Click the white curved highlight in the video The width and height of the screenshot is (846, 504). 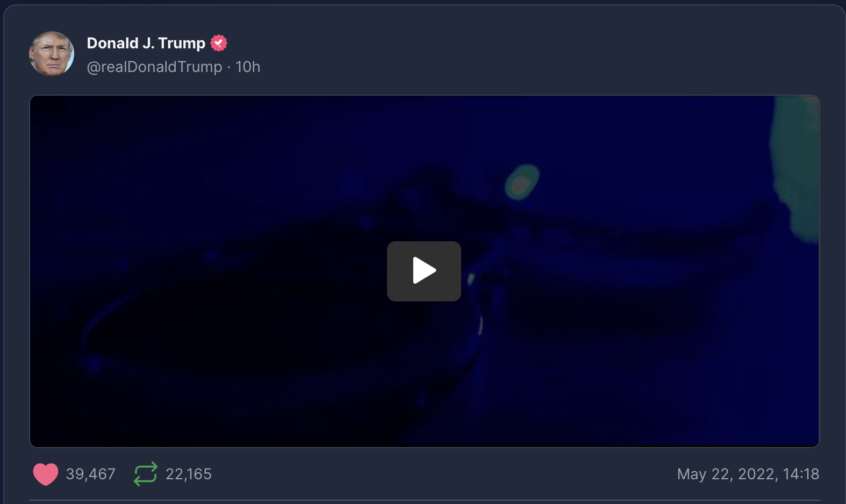pyautogui.click(x=480, y=325)
